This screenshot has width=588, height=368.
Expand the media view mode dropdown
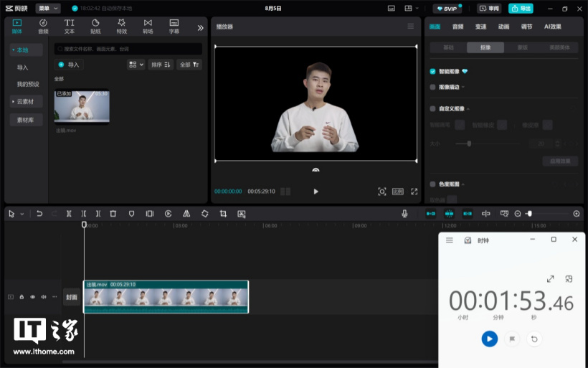pos(136,65)
